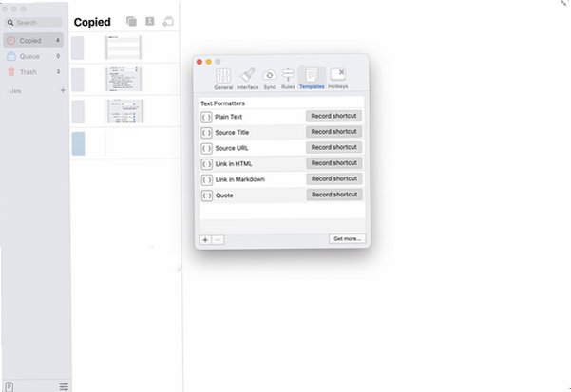Open the Interface preferences tab
Viewport: 571px width, 392px height.
click(248, 79)
